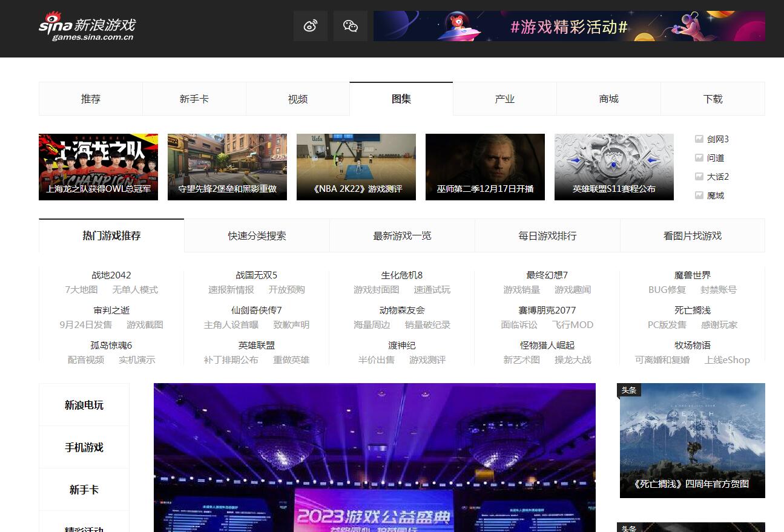Select 新手卡 in left sidebar
Image resolution: width=784 pixels, height=532 pixels.
[x=84, y=490]
